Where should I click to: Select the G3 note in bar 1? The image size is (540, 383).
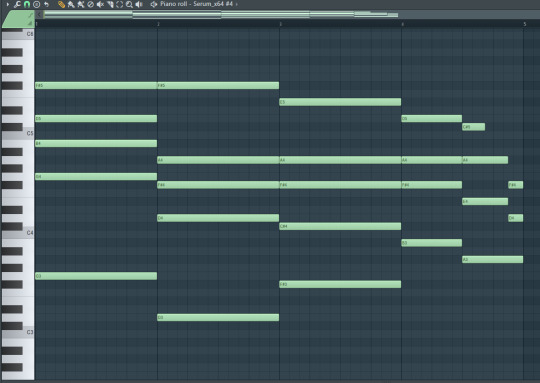96,276
